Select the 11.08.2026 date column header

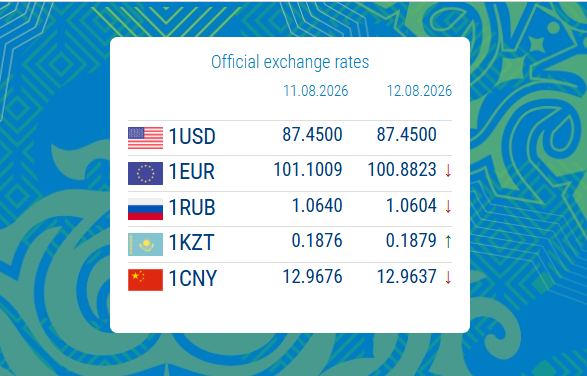pos(316,91)
